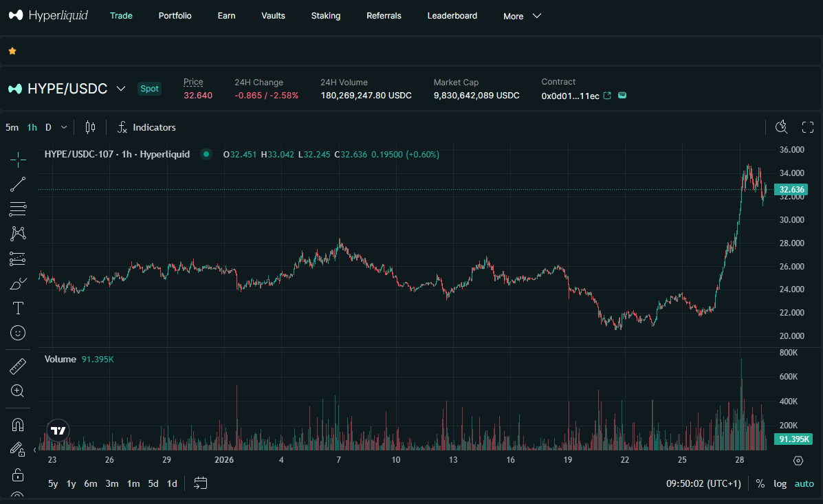The width and height of the screenshot is (823, 504).
Task: Toggle lock all drawing tools
Action: click(x=18, y=474)
